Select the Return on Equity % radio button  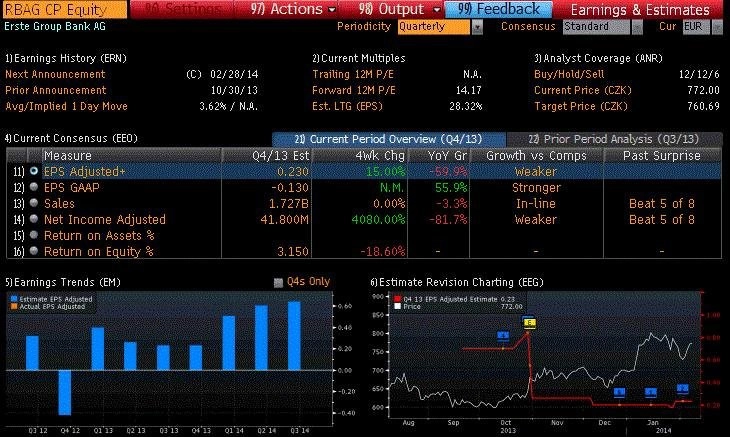pos(34,251)
